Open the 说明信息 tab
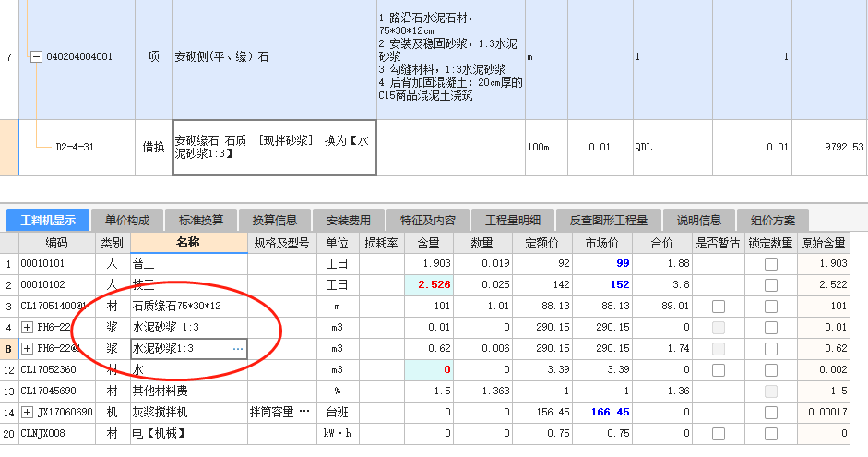The height and width of the screenshot is (457, 868). (698, 220)
